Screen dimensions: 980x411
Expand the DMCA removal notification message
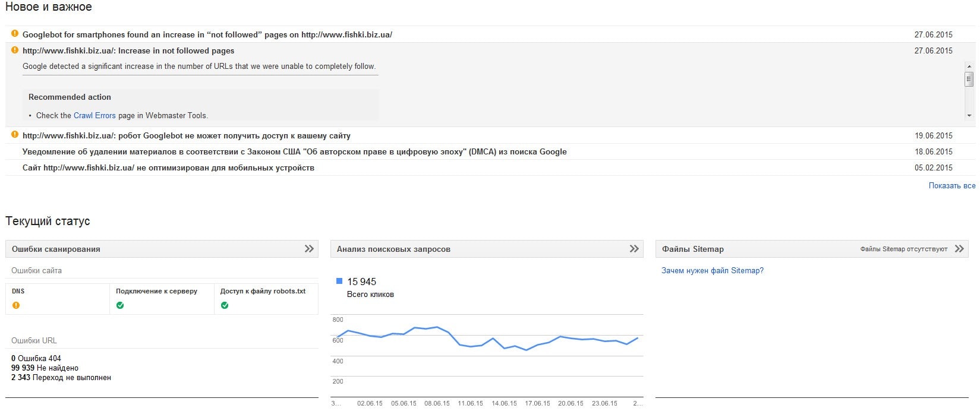coord(294,151)
